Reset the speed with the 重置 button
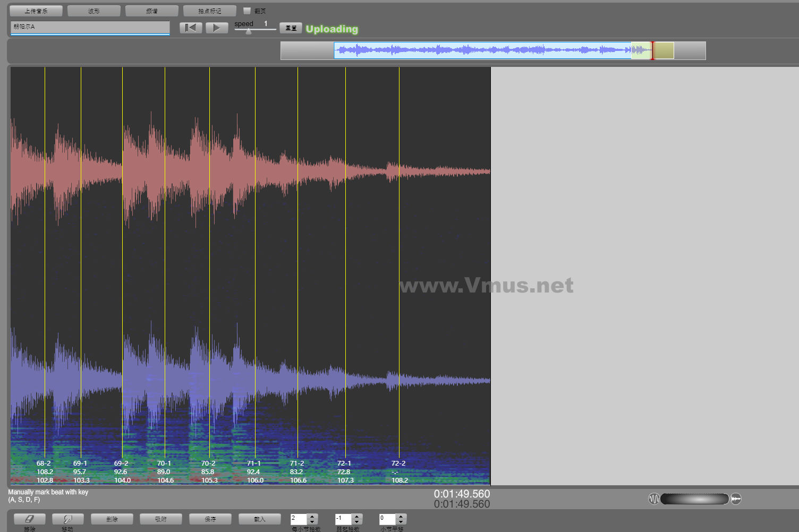The image size is (799, 532). click(291, 28)
